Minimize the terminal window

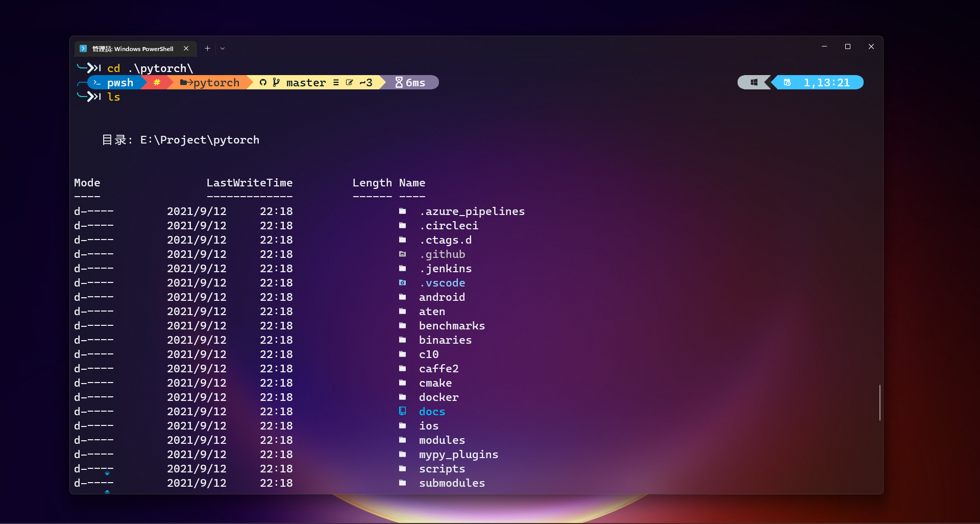[x=824, y=46]
